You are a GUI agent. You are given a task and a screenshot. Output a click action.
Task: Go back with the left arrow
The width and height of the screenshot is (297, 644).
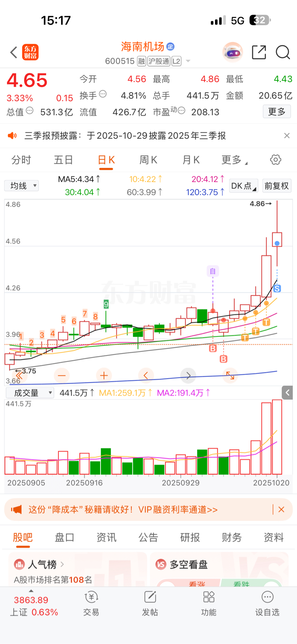point(14,52)
